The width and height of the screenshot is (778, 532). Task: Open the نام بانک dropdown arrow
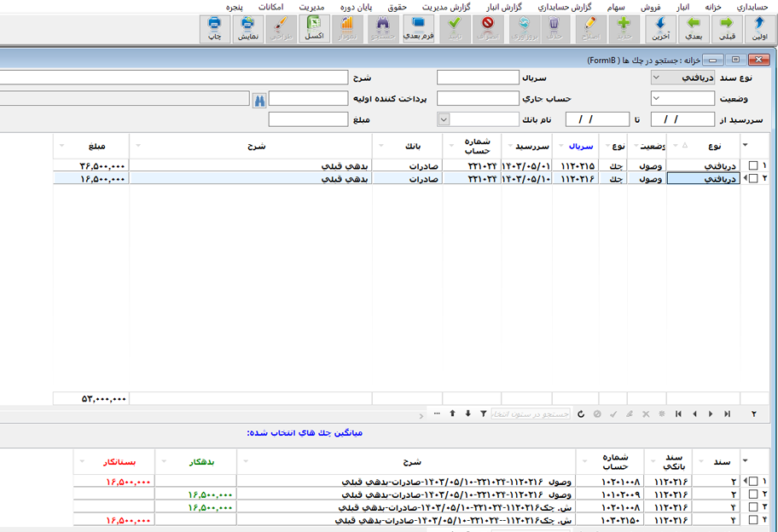point(444,119)
